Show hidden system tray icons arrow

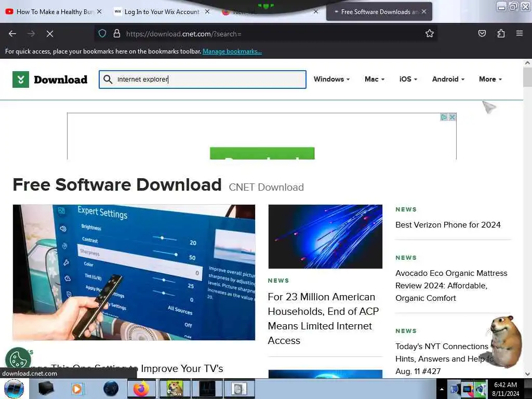(x=442, y=389)
